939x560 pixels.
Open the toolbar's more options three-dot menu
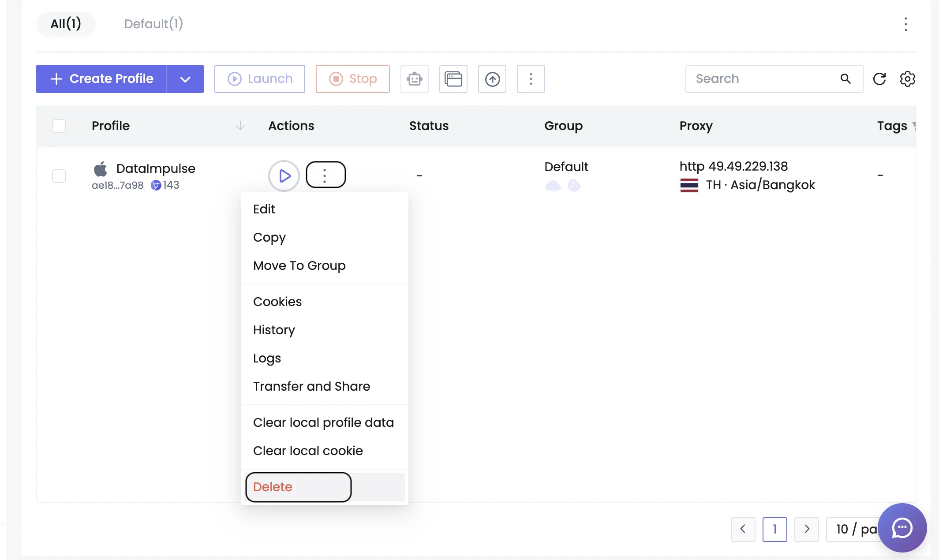[531, 79]
